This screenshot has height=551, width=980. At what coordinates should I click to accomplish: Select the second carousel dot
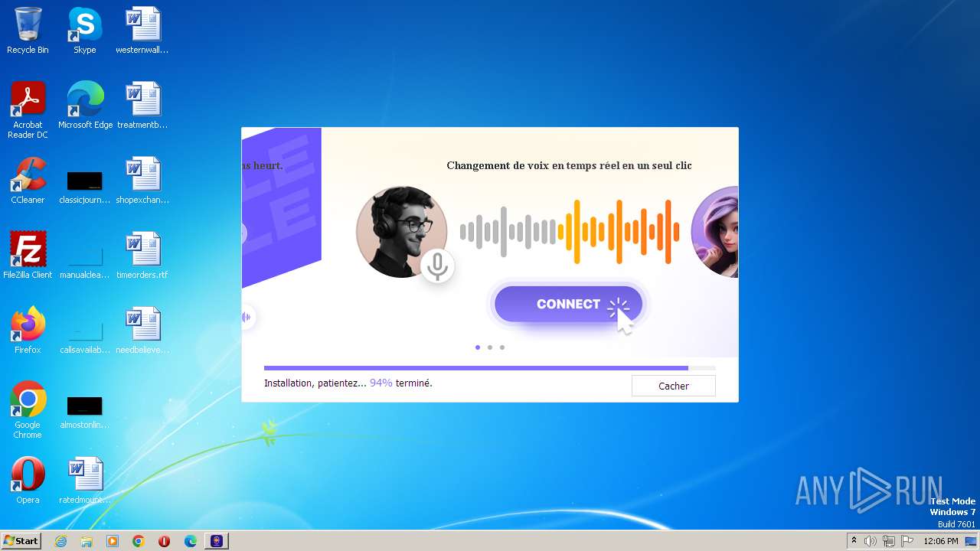point(490,347)
